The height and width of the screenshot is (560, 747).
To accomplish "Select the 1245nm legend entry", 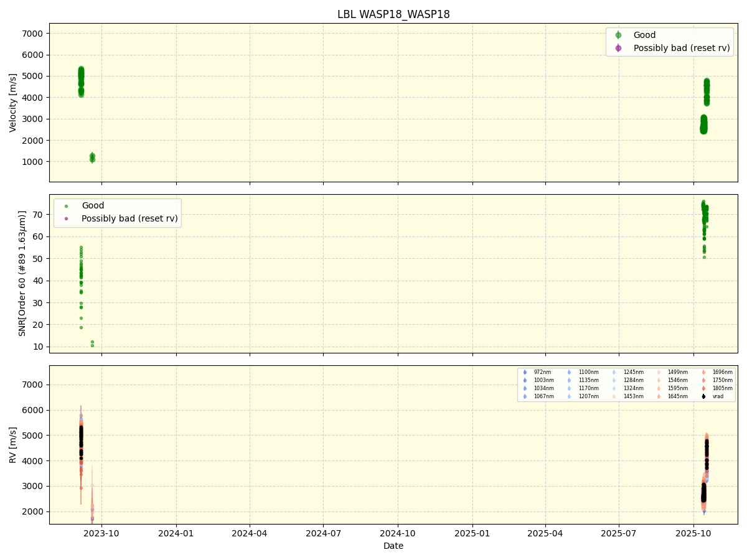I will [633, 372].
